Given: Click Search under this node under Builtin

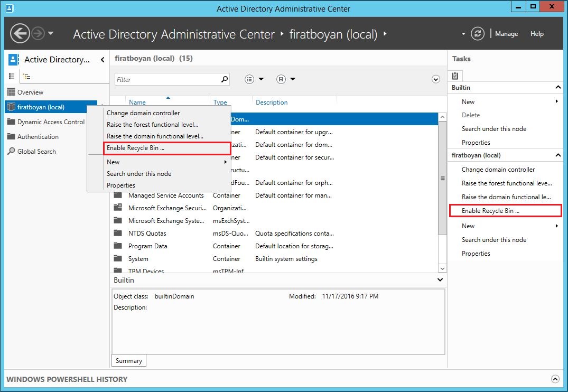Looking at the screenshot, I should (x=493, y=128).
